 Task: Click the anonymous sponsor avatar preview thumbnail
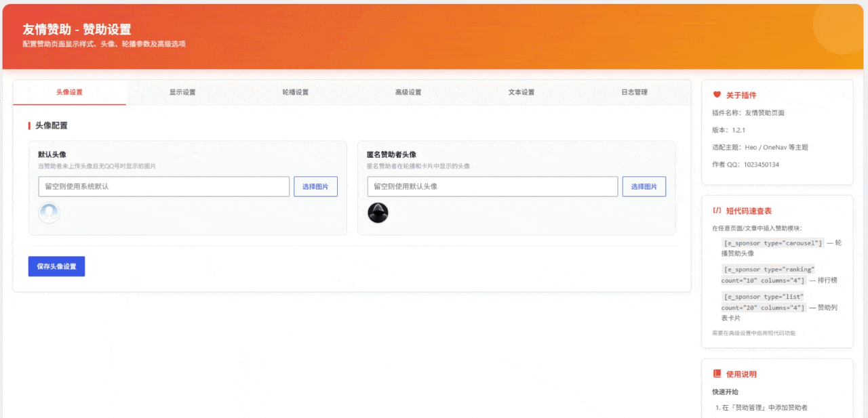tap(378, 213)
